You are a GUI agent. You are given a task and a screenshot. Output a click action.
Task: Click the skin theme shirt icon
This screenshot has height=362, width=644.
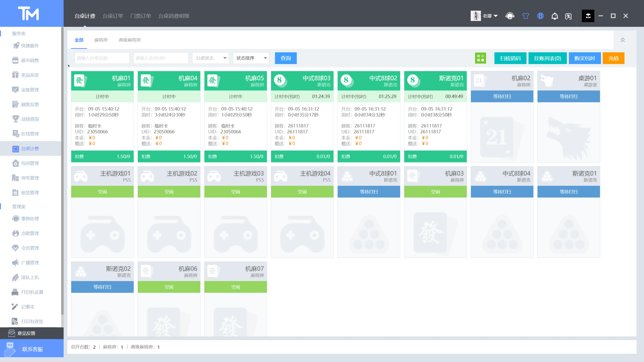click(525, 16)
